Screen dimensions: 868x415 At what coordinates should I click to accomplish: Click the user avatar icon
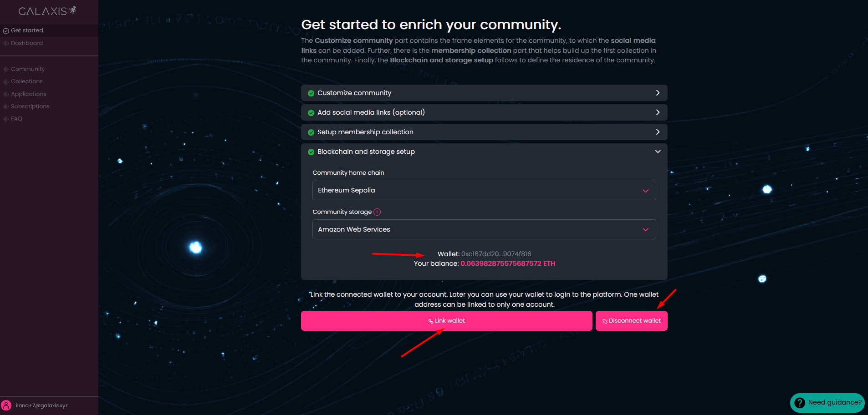[6, 405]
